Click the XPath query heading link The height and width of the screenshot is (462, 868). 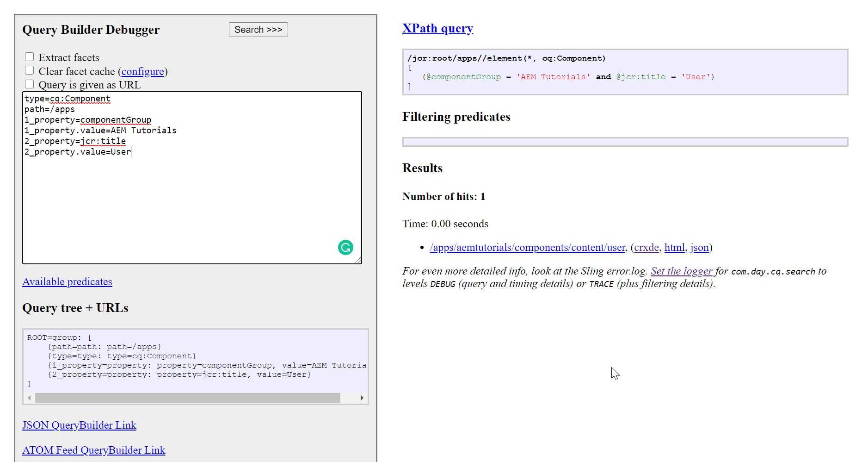click(437, 28)
